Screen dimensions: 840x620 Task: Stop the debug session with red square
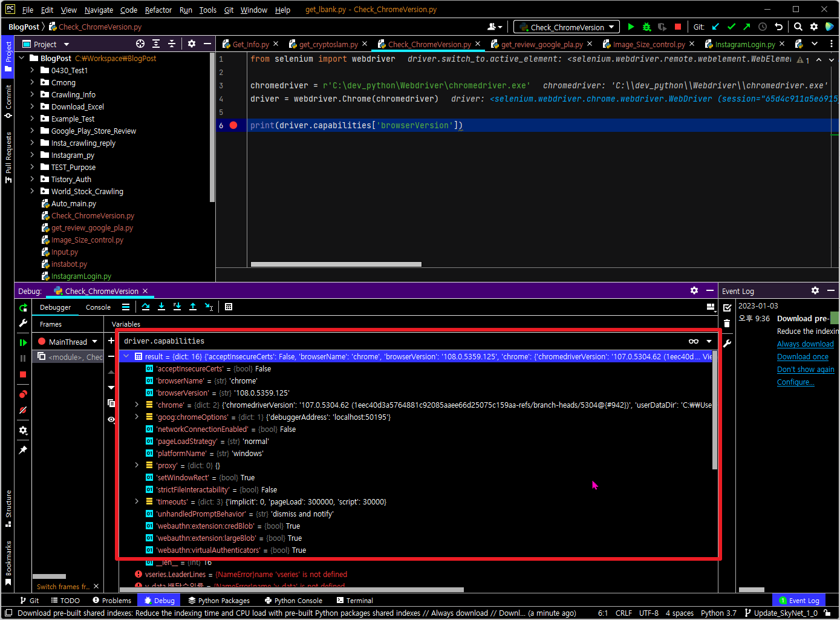(x=23, y=374)
